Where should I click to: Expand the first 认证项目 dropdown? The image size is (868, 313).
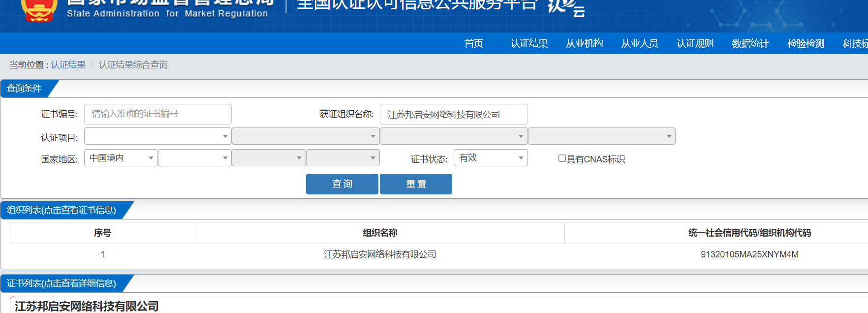click(x=158, y=136)
